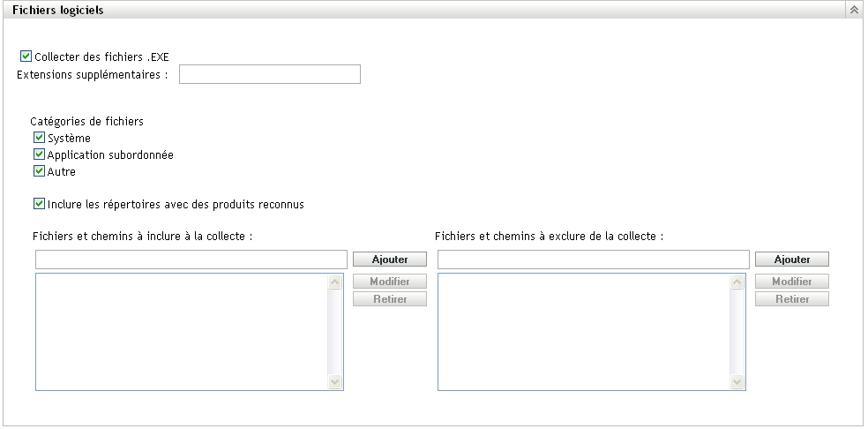Toggle Inclure les répertoires avec des produits reconnus
The height and width of the screenshot is (429, 868).
pyautogui.click(x=39, y=203)
